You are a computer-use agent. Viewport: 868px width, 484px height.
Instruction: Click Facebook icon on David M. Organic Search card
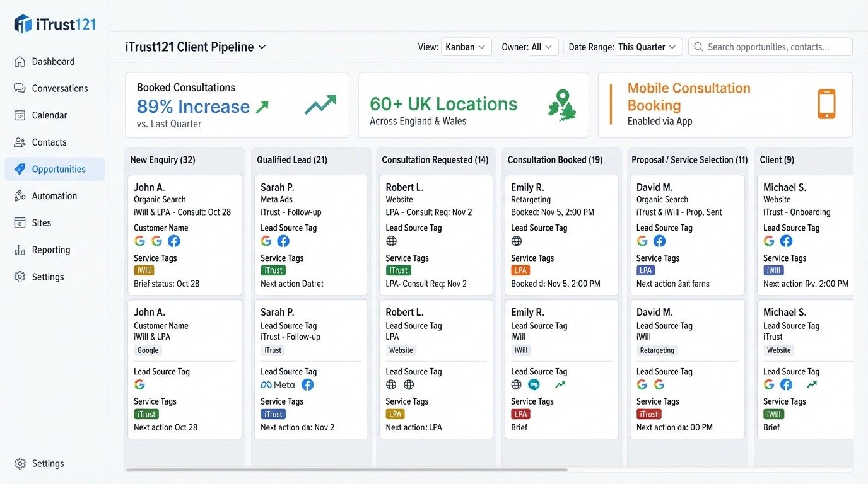point(659,241)
